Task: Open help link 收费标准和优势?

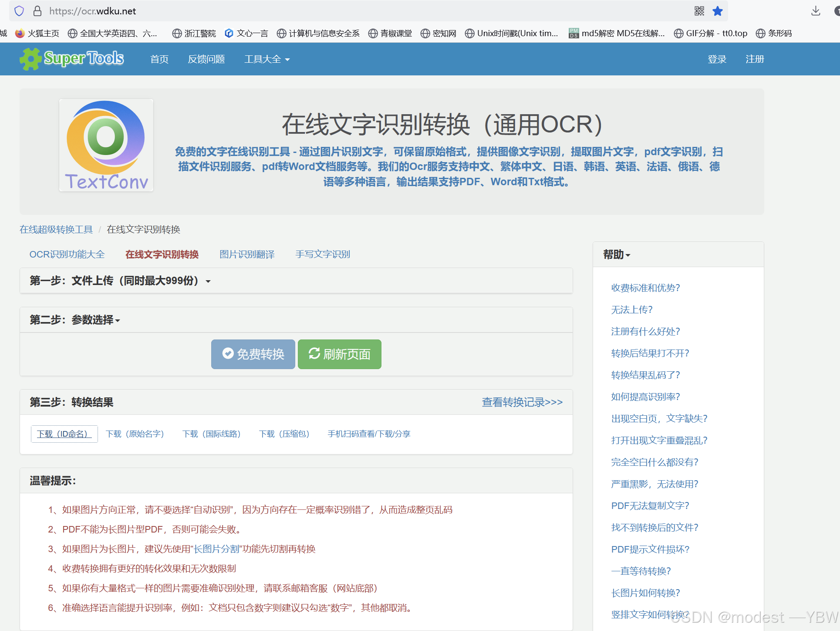Action: [645, 288]
